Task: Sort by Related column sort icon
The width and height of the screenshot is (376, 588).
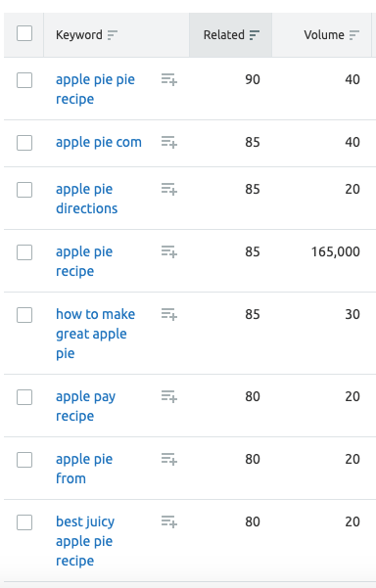Action: tap(255, 35)
